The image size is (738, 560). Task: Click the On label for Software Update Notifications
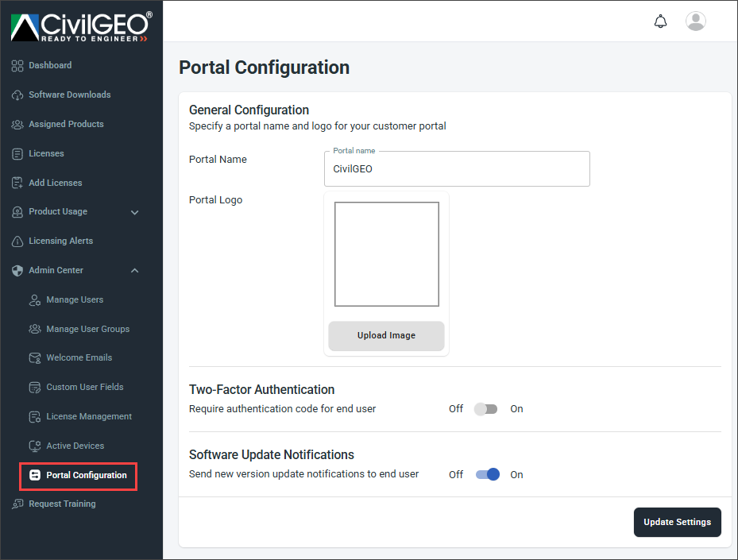point(516,474)
